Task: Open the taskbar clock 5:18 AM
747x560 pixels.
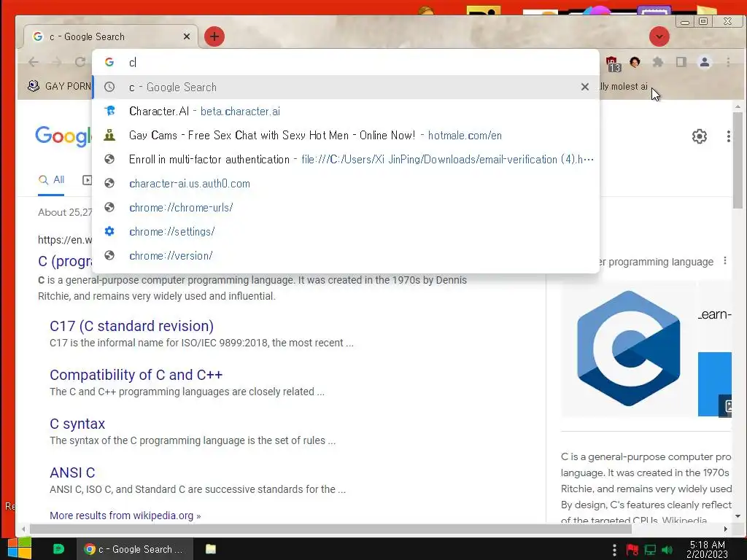Action: click(x=707, y=550)
